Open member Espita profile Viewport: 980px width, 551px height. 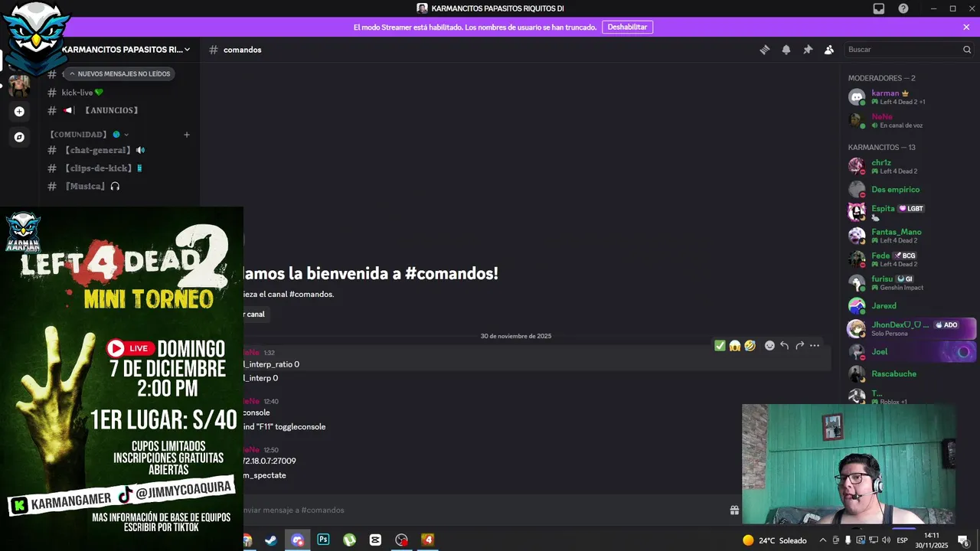tap(910, 212)
